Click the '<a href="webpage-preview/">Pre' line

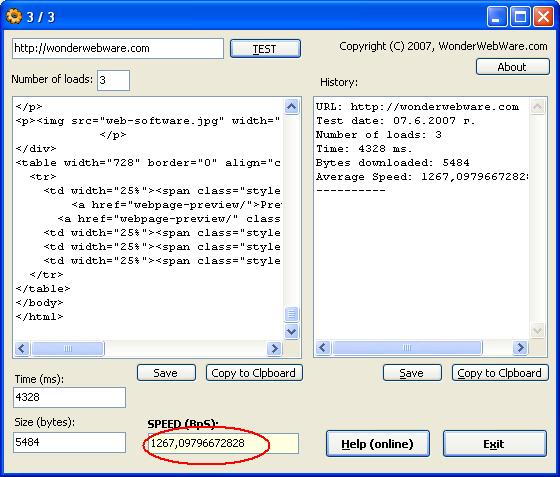point(176,205)
